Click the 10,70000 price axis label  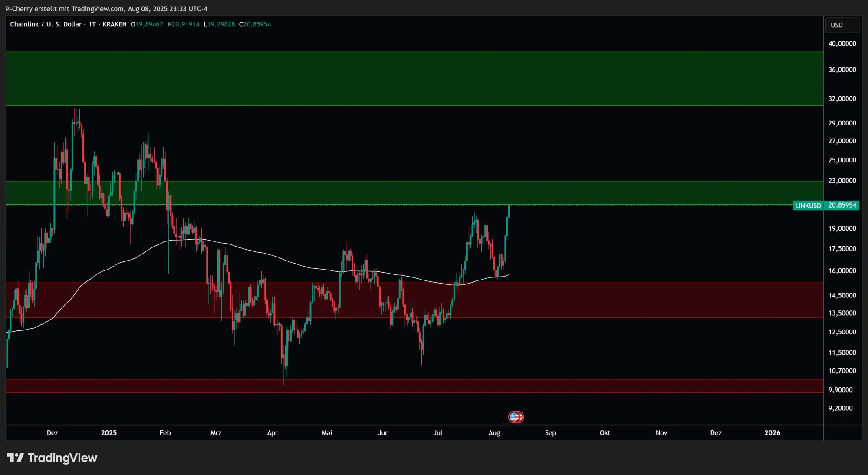tap(842, 371)
